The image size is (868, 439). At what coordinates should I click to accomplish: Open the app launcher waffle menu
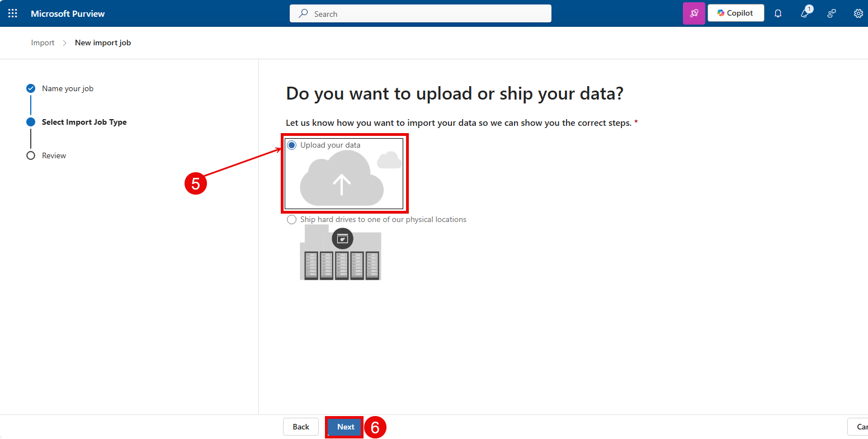(x=13, y=13)
